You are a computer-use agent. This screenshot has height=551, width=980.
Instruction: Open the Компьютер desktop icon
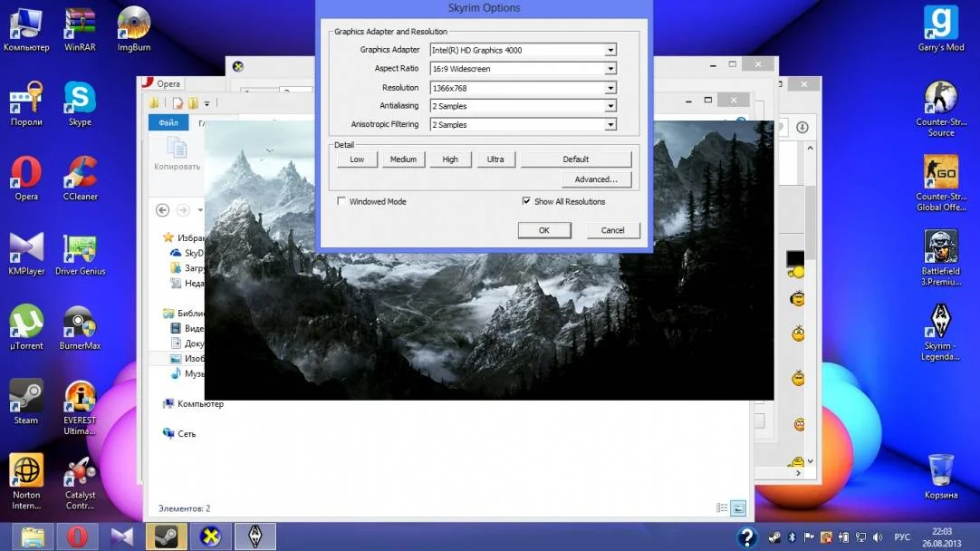coord(26,29)
